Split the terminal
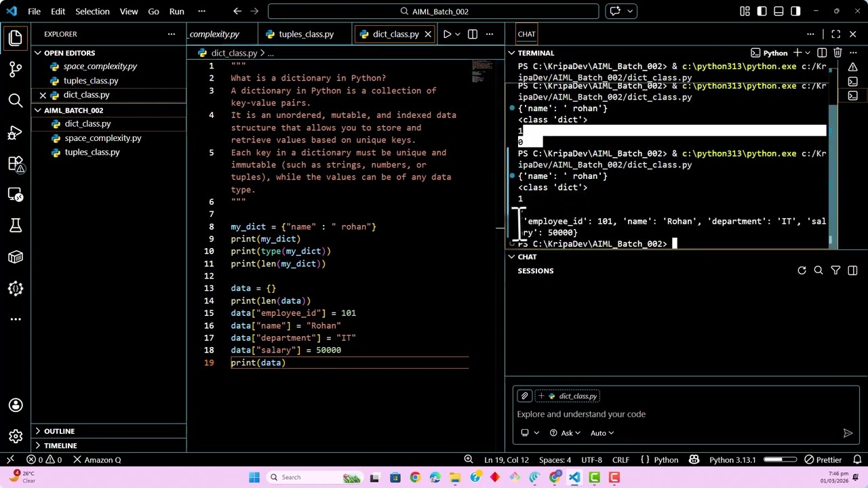Screen dimensions: 868x488 822,53
